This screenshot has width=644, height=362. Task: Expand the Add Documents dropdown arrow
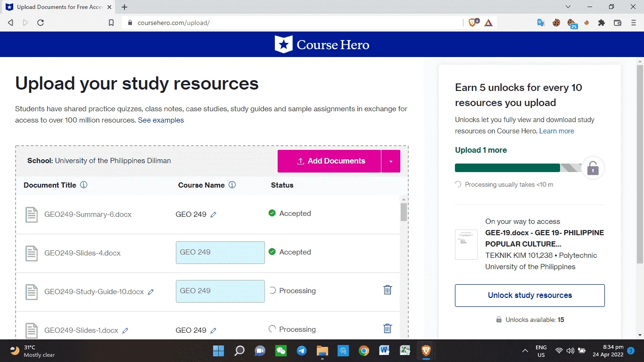click(391, 161)
